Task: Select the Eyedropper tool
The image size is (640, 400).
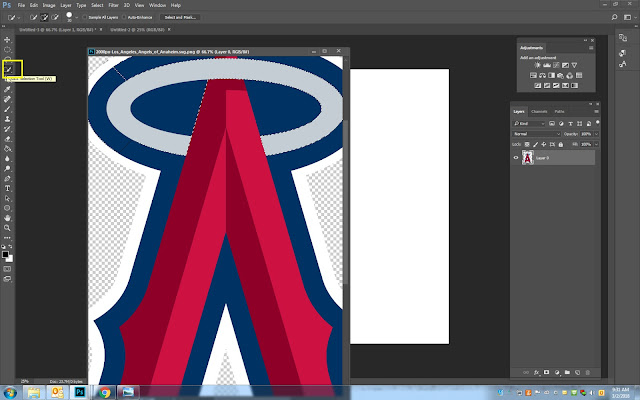Action: 7,89
